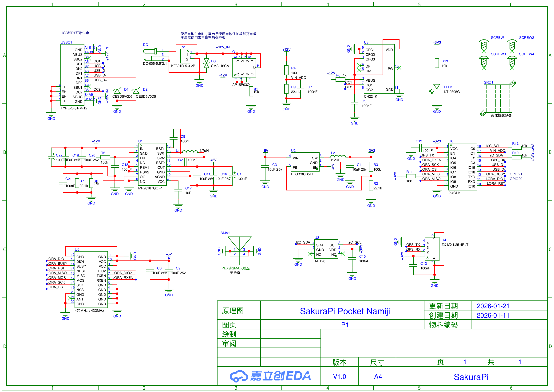Select the SCREW4 screw symbol
Screen dimensions: 554x392
[512, 62]
